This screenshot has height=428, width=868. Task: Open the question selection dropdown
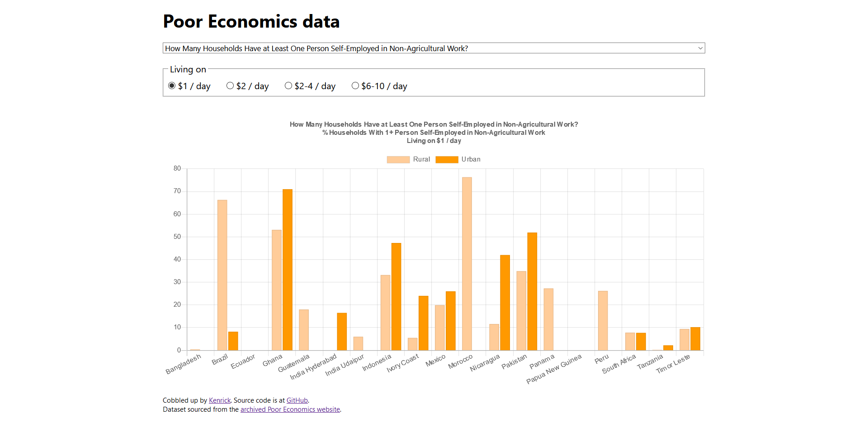[x=434, y=48]
